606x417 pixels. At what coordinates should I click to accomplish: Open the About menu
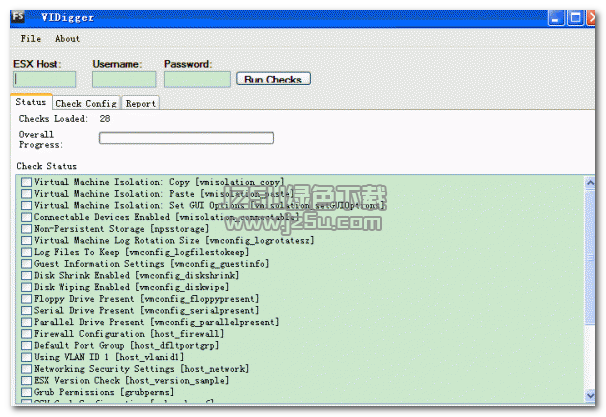pyautogui.click(x=67, y=39)
